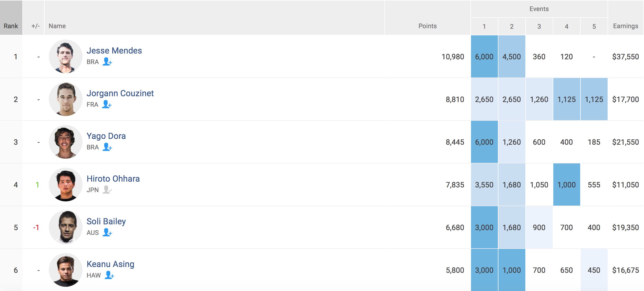Sort by Points column header
Image resolution: width=644 pixels, height=291 pixels.
click(427, 26)
